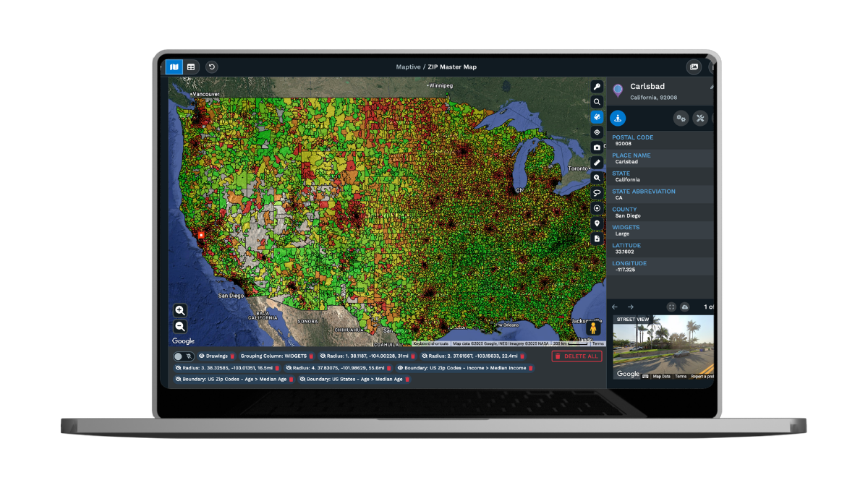Switch to the data table view tab

coord(191,67)
